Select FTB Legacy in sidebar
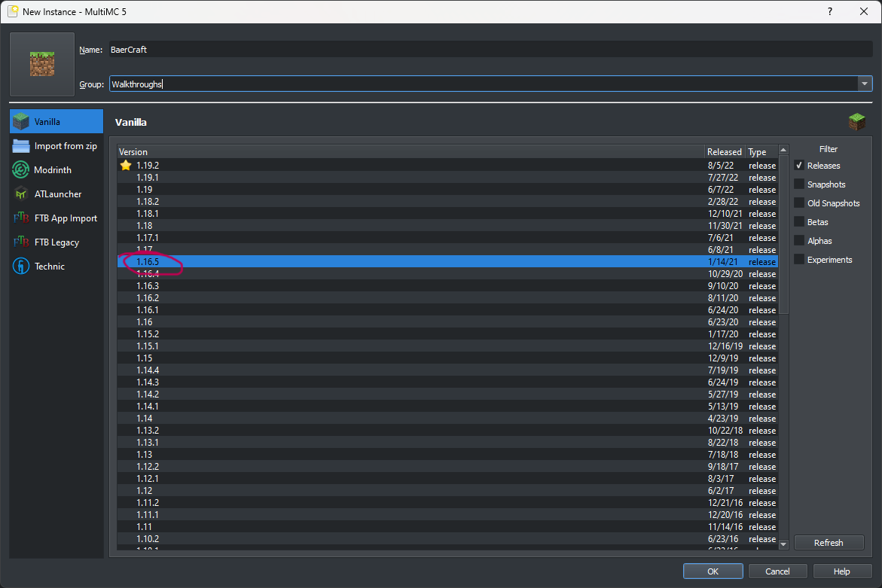882x588 pixels. [x=56, y=242]
